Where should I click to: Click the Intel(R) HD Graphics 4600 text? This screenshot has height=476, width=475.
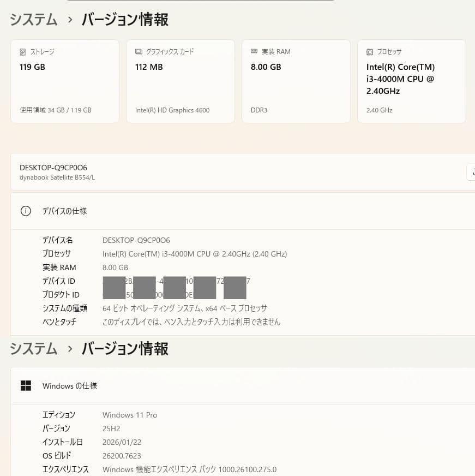(x=172, y=110)
